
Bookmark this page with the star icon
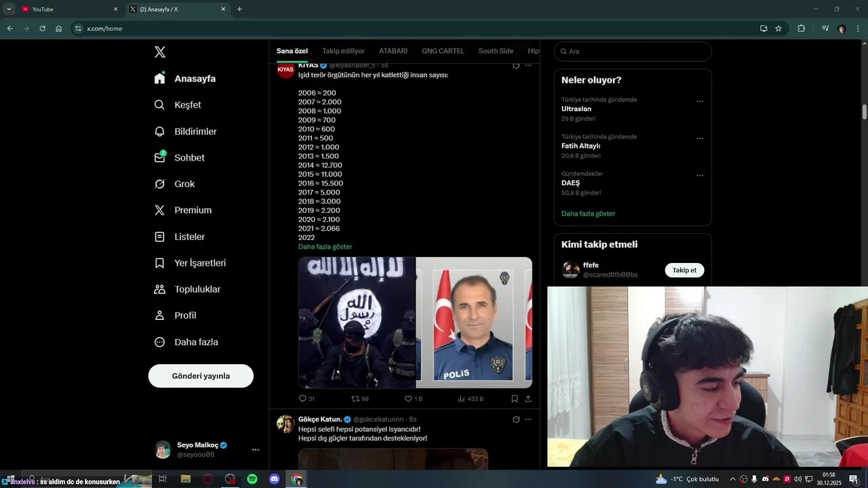click(778, 28)
